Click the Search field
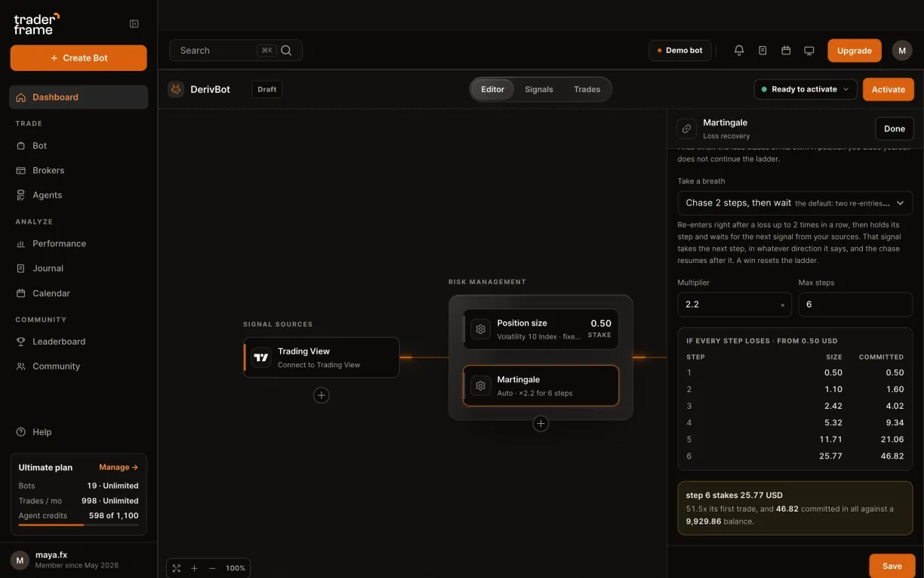The image size is (924, 578). [x=236, y=51]
